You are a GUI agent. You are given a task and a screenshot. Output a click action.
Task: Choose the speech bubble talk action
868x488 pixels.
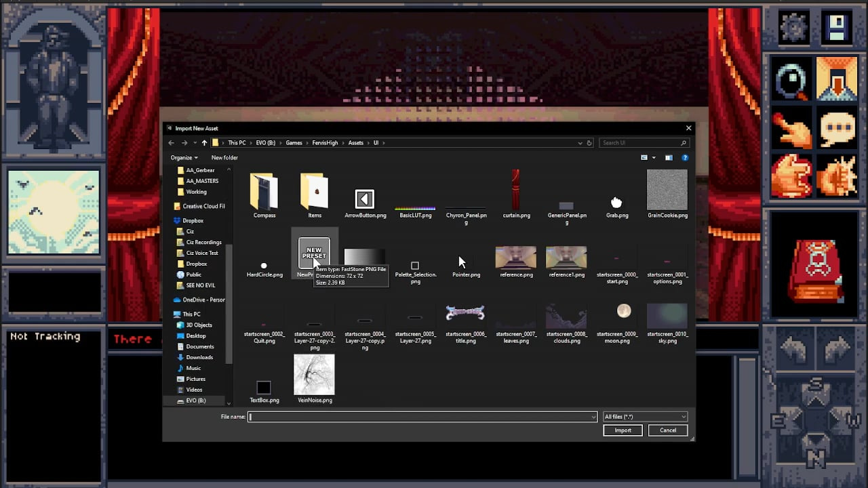point(837,129)
